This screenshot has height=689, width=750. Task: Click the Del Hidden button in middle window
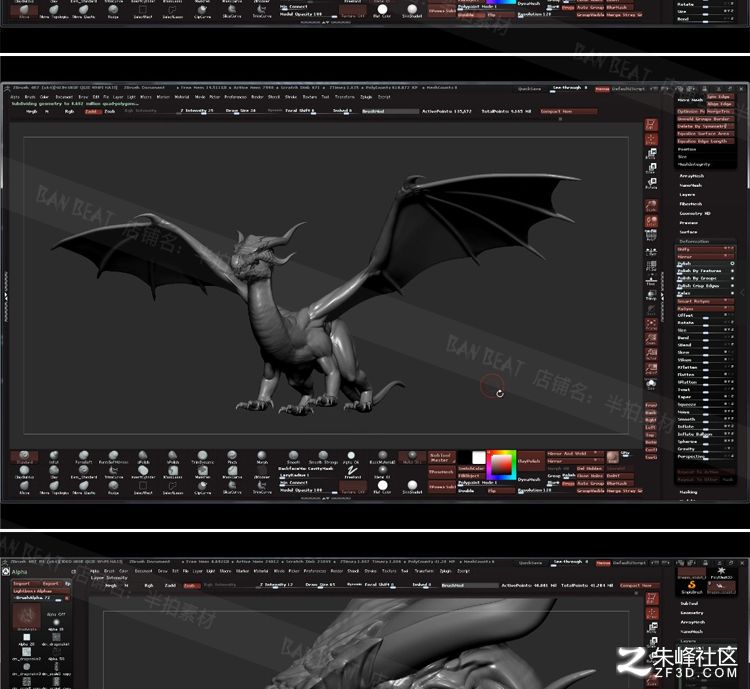coord(590,468)
